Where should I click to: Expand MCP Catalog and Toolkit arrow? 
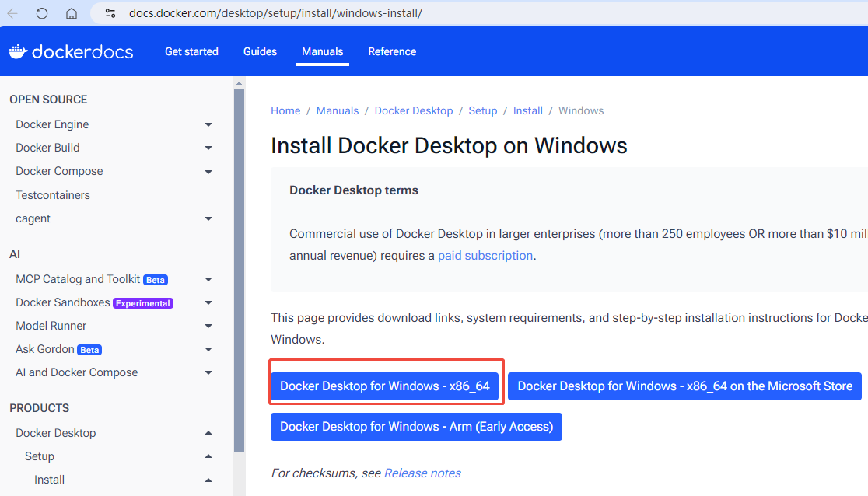tap(208, 280)
